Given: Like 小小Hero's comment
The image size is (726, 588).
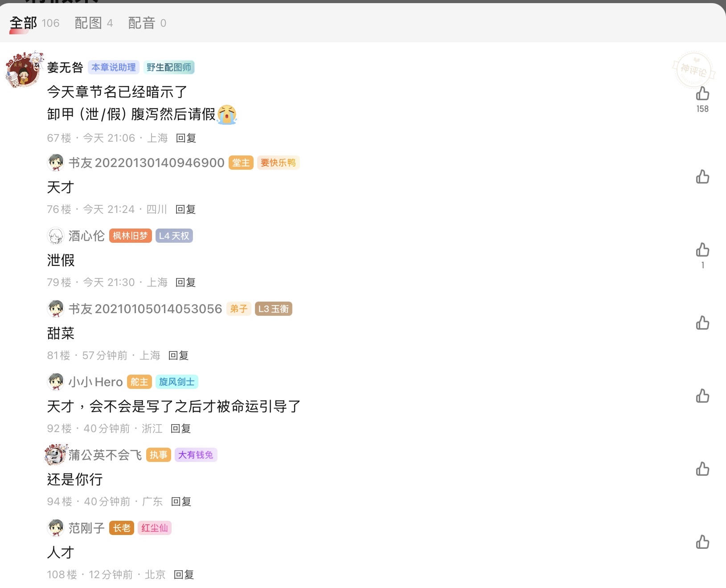Looking at the screenshot, I should point(702,396).
